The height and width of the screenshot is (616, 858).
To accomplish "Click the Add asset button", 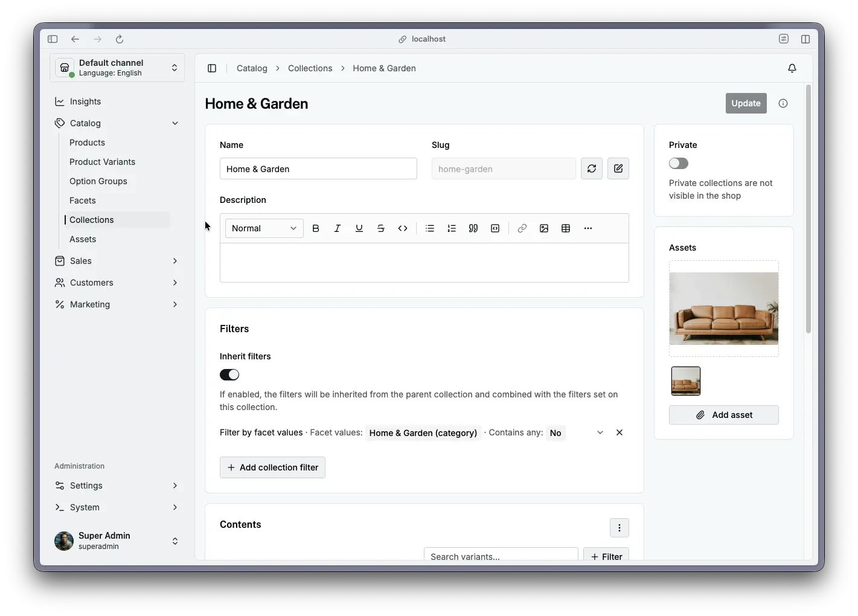I will tap(724, 415).
